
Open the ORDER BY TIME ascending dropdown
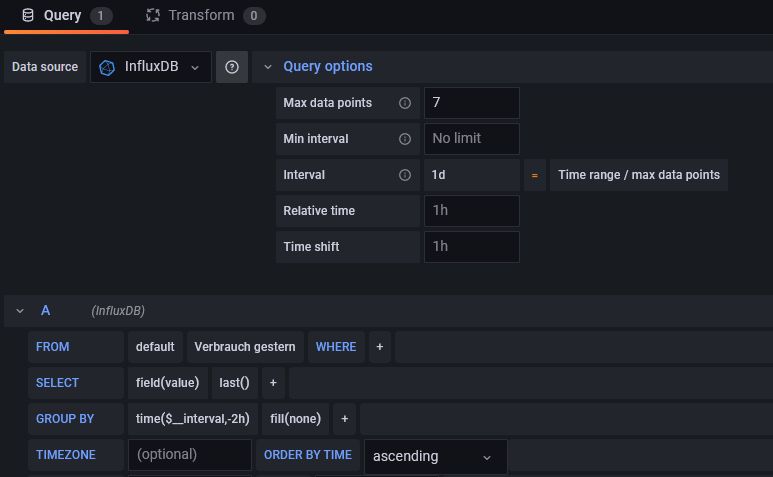[435, 456]
